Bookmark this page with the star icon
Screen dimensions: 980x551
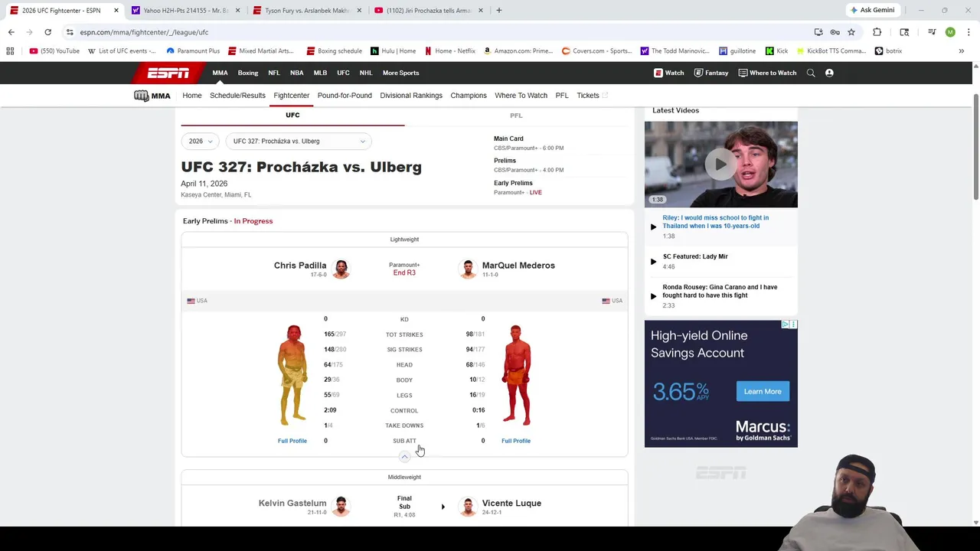pyautogui.click(x=851, y=32)
